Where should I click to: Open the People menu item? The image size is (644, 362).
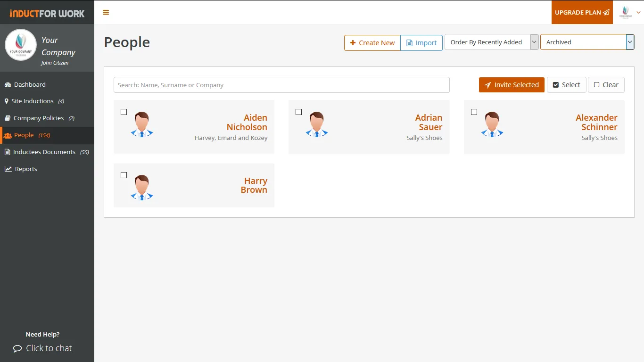click(47, 135)
